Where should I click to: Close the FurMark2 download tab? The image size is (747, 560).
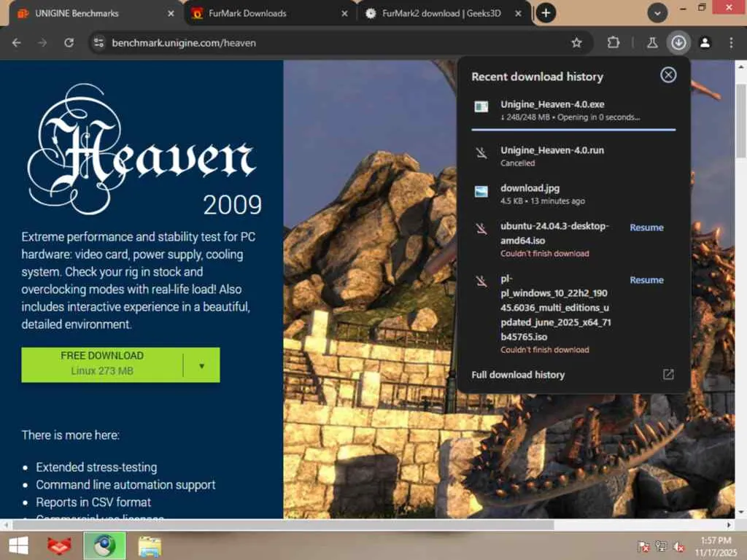pos(519,14)
